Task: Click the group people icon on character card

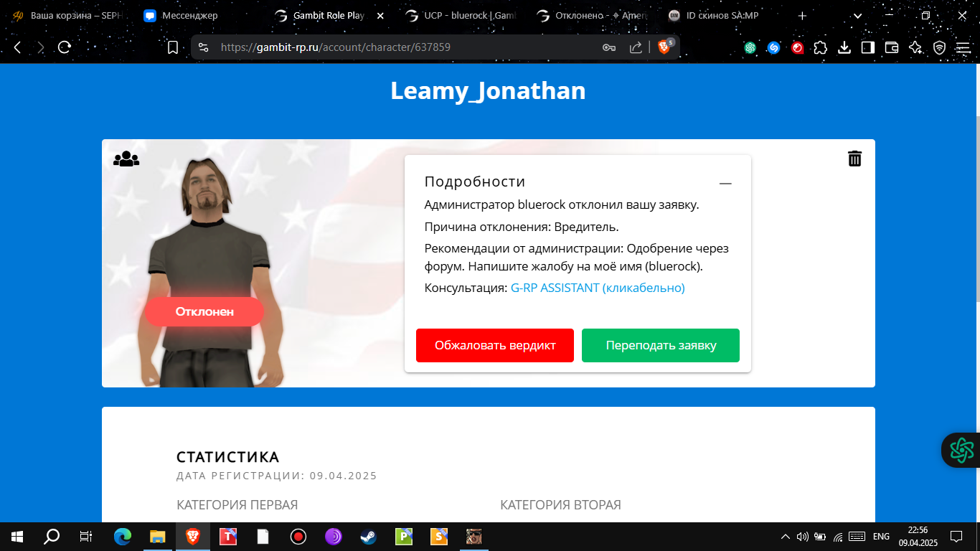Action: click(126, 159)
